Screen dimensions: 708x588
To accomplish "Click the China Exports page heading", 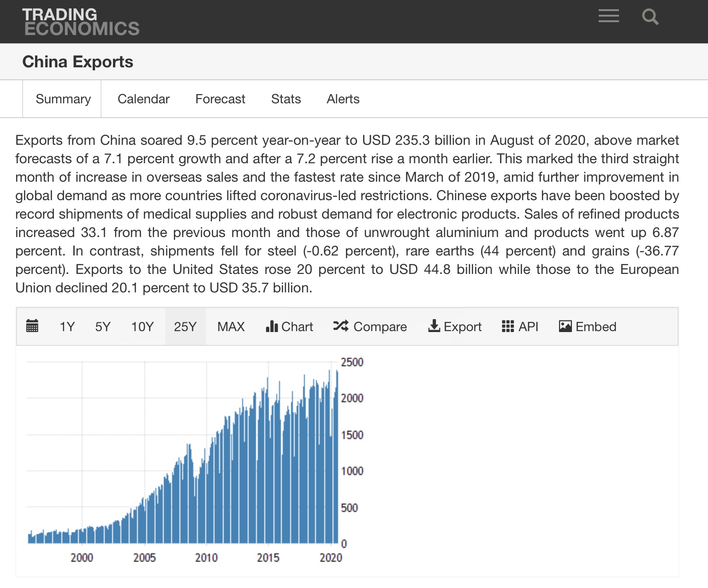I will (x=78, y=62).
